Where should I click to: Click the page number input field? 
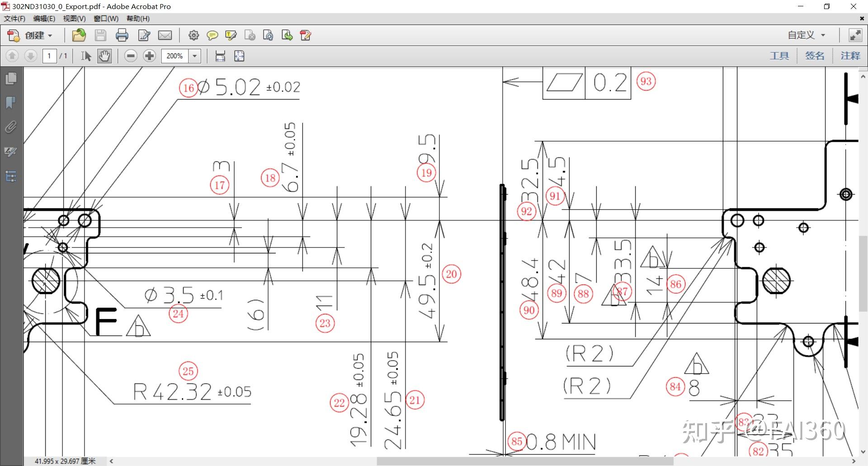click(x=49, y=56)
